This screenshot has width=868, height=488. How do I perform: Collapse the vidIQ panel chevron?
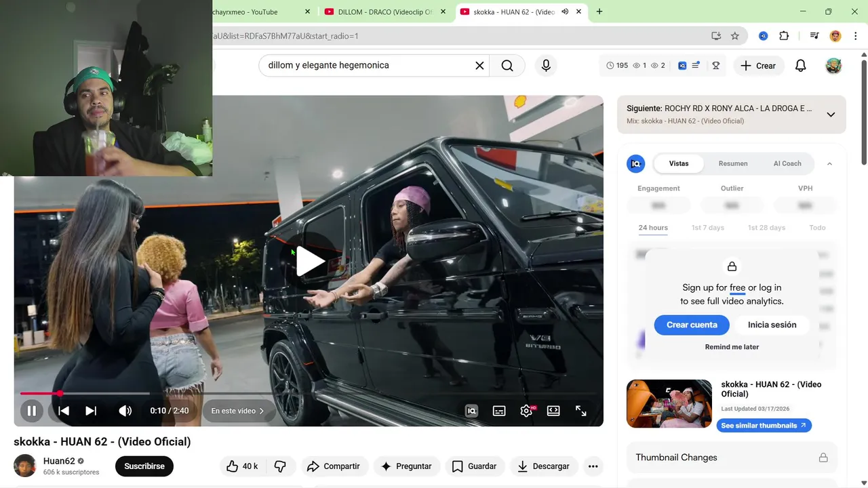coord(829,163)
